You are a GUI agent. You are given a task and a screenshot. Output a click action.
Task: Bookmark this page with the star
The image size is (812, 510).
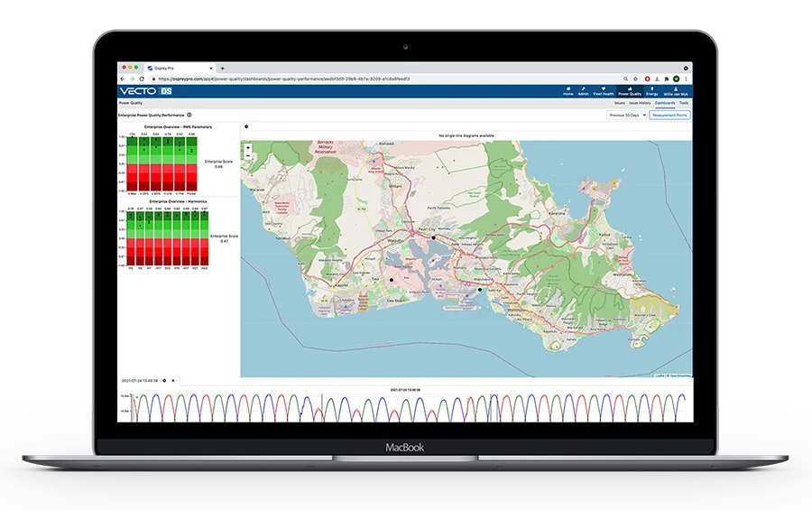click(x=635, y=79)
